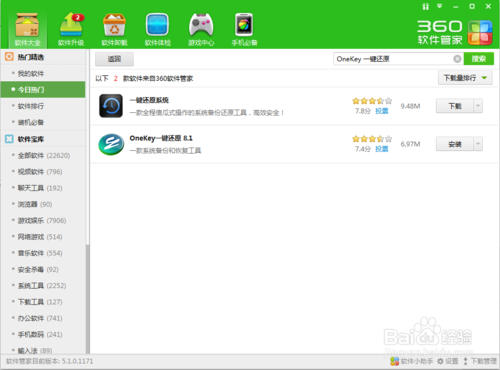
Task: Select 软件排行 in sidebar
Action: [x=43, y=106]
